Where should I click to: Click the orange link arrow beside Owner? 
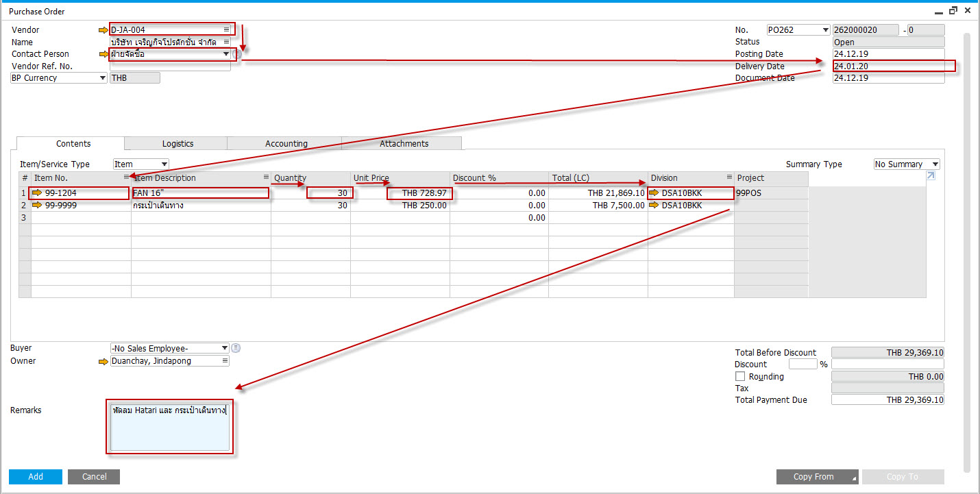tap(103, 361)
